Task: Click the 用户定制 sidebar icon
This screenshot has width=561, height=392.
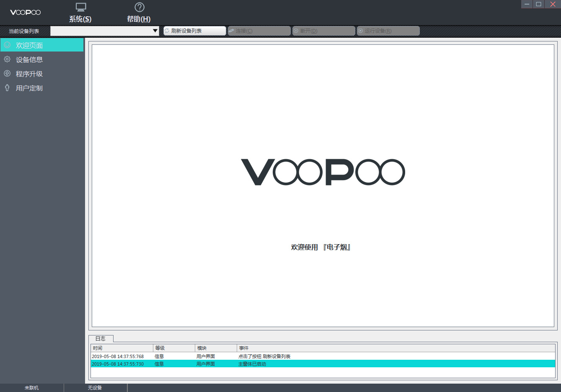Action: point(7,88)
